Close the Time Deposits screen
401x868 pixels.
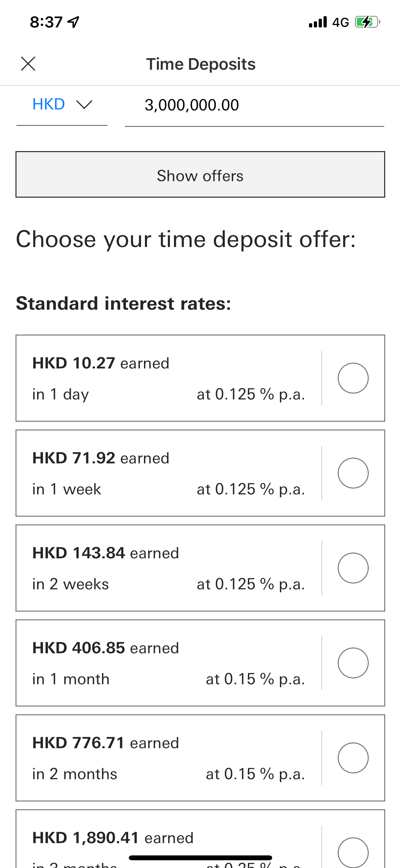(28, 64)
